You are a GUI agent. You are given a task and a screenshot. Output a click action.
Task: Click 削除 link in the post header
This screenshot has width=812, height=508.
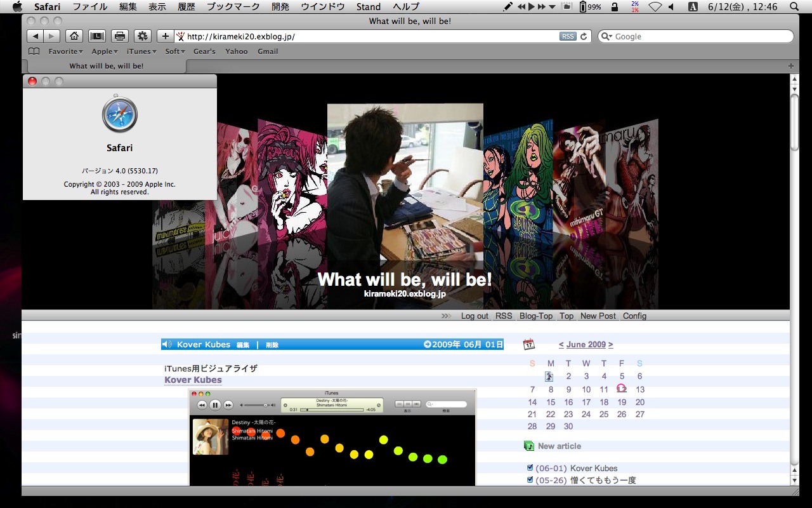[x=272, y=345]
